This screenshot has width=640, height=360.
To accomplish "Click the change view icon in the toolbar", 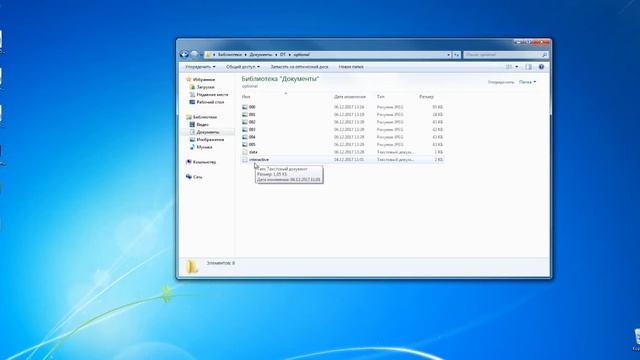I will coord(509,67).
